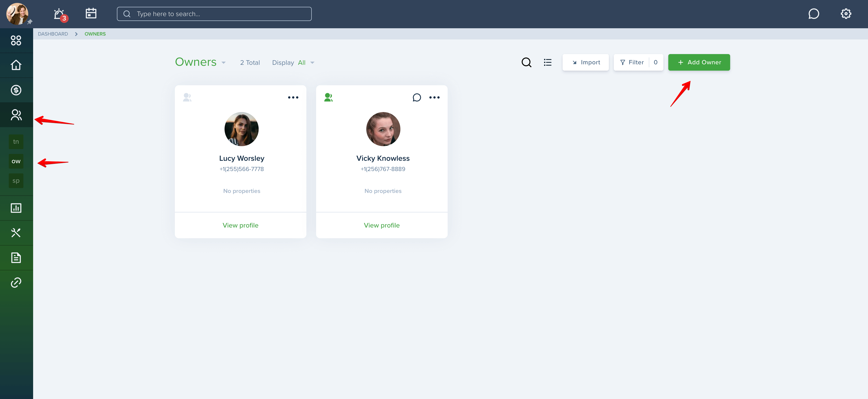Image resolution: width=868 pixels, height=399 pixels.
Task: Click the Vicky Knowless name
Action: [383, 158]
